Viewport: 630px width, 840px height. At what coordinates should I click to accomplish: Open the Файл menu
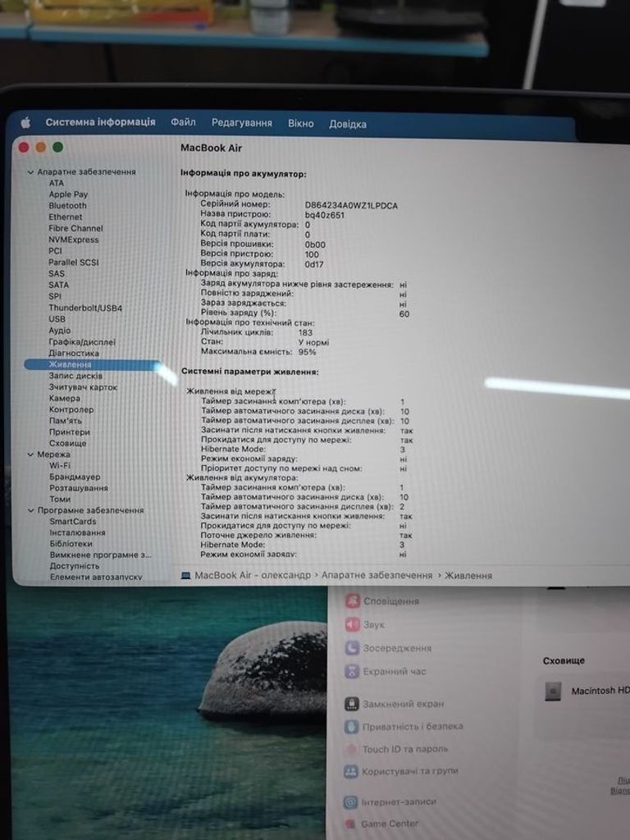click(183, 122)
